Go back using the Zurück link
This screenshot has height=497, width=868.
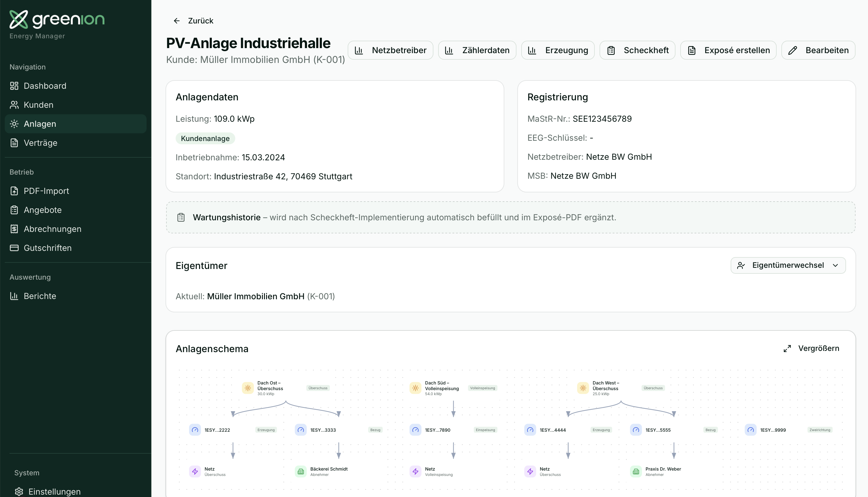pyautogui.click(x=193, y=20)
